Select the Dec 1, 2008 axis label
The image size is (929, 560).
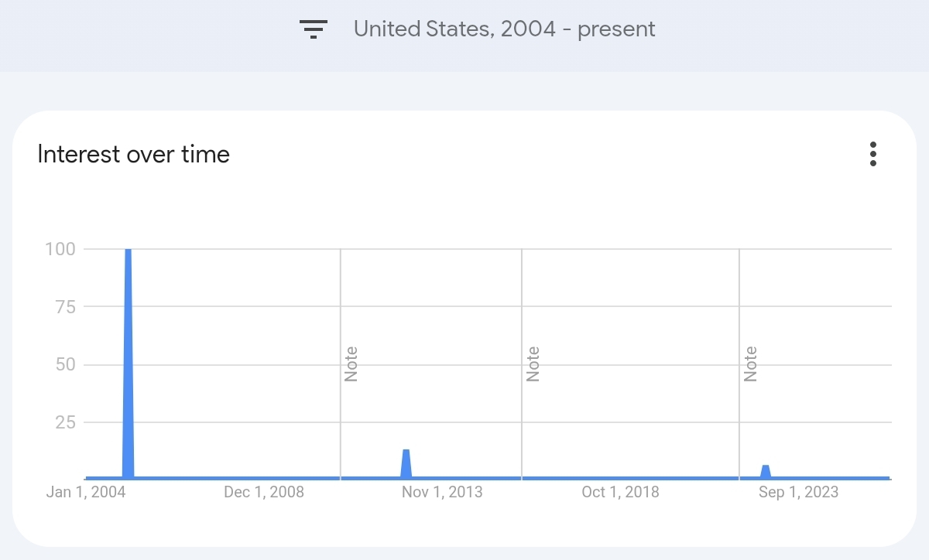click(x=264, y=492)
